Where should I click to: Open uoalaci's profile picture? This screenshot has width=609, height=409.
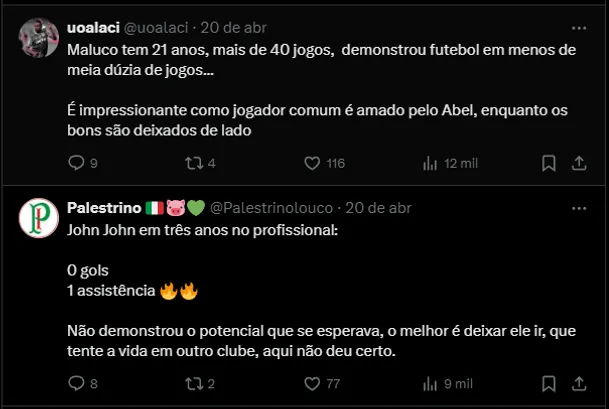38,39
